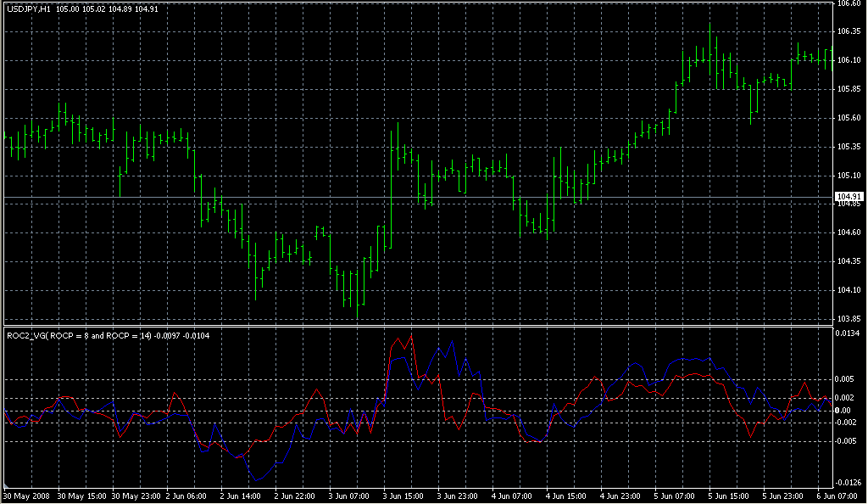Select the 106.10 price axis value
Screen dimensions: 868x504
[849, 60]
